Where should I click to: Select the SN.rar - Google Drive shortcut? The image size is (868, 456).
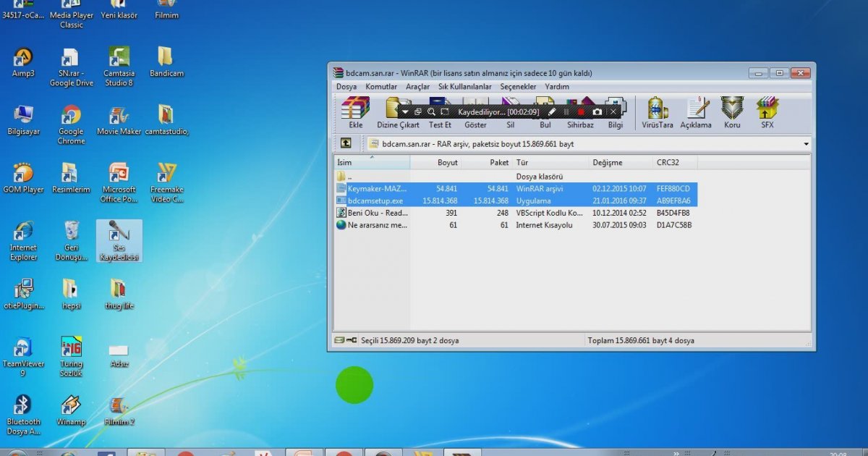(71, 67)
